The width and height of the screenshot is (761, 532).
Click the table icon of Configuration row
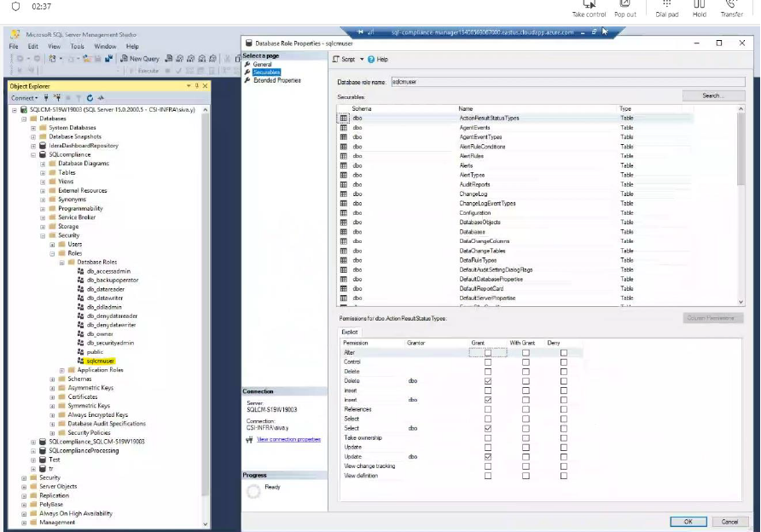coord(344,213)
